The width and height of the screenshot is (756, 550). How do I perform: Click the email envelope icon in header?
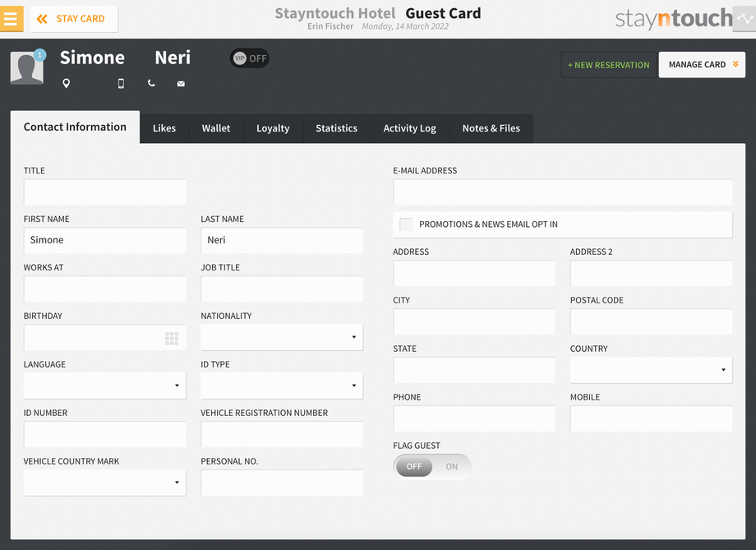(181, 84)
